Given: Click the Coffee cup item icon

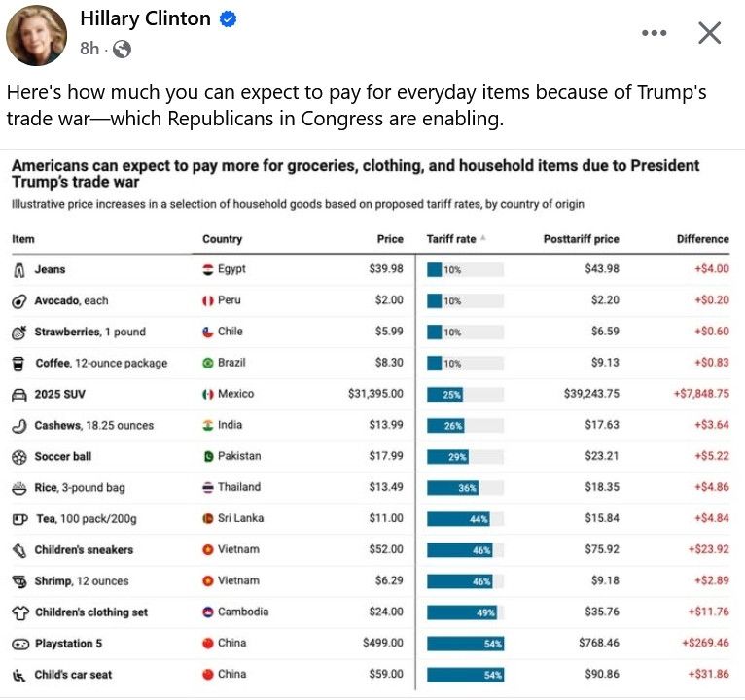Looking at the screenshot, I should pyautogui.click(x=19, y=363).
